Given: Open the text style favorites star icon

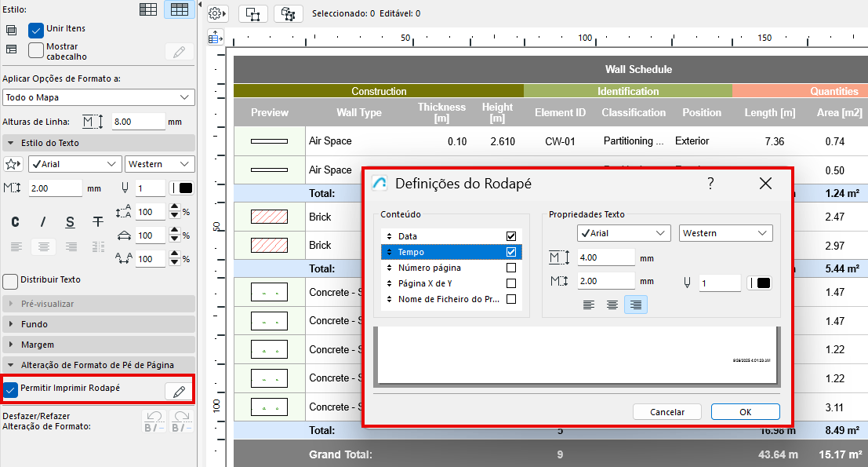Looking at the screenshot, I should [x=12, y=163].
